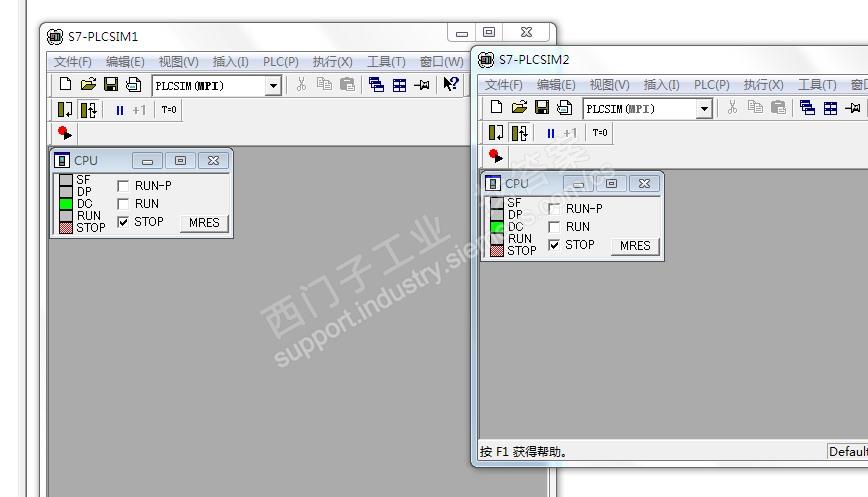Open 工具(T) menu in S7-PLCSIM1
Screen dimensions: 868x497
pos(386,61)
